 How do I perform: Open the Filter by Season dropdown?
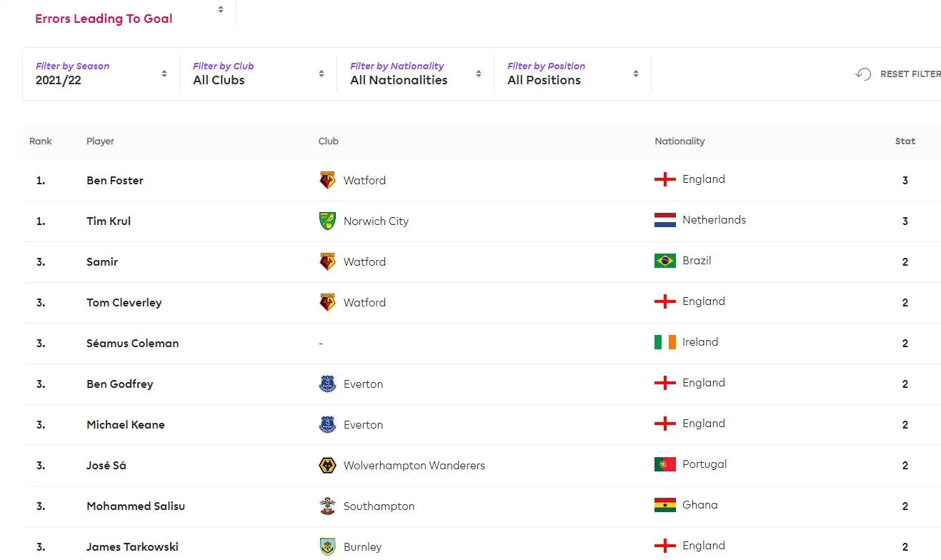pos(101,74)
